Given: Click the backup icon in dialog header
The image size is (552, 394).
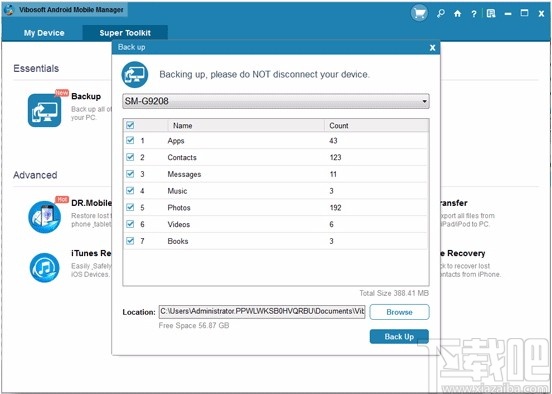Looking at the screenshot, I should click(x=135, y=75).
